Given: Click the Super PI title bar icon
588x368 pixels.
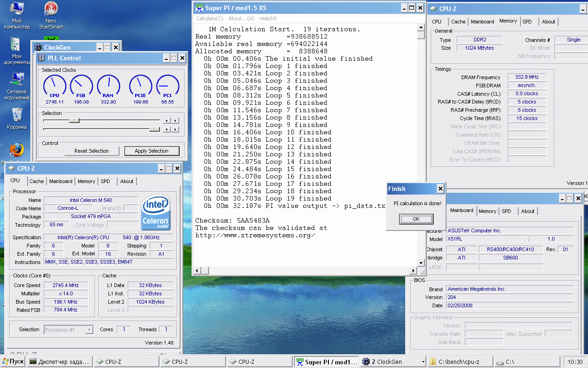Looking at the screenshot, I should pos(199,8).
